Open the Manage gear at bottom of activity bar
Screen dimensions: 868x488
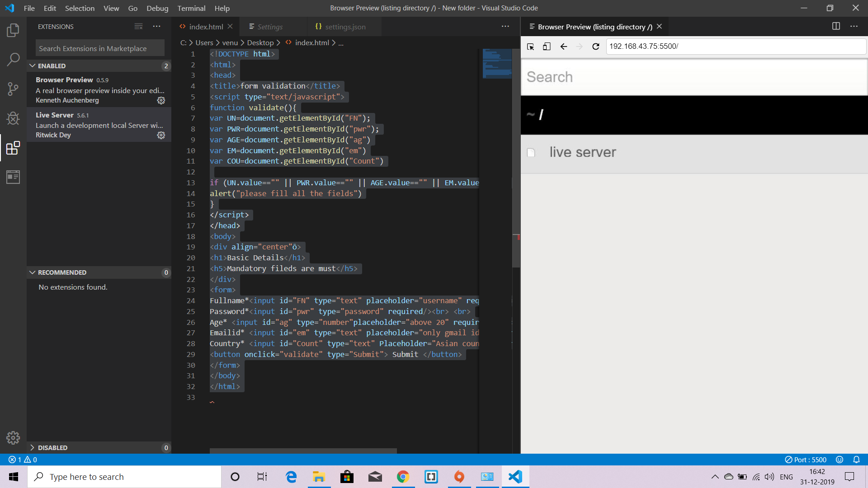(13, 437)
